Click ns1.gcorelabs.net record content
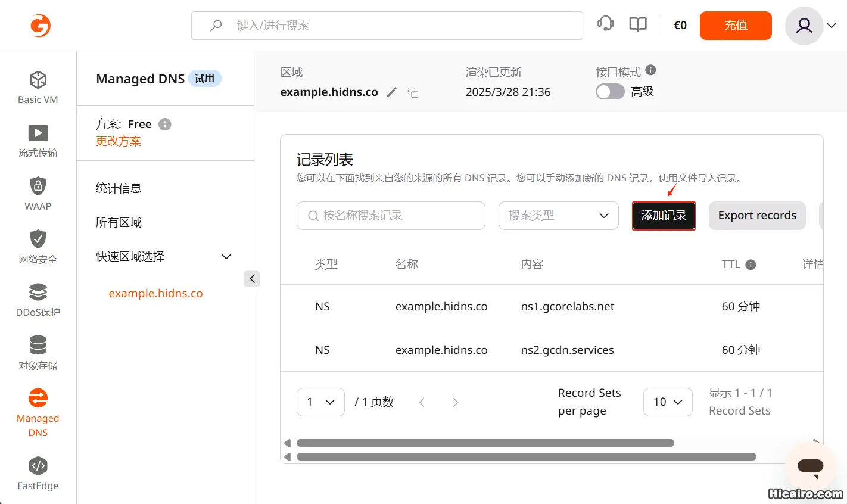Image resolution: width=847 pixels, height=504 pixels. [567, 307]
